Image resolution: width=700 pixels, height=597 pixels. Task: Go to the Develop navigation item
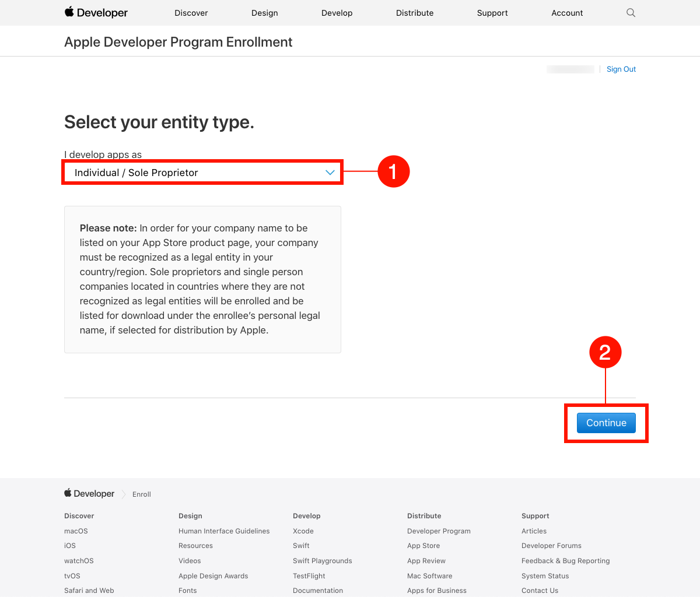pyautogui.click(x=337, y=13)
